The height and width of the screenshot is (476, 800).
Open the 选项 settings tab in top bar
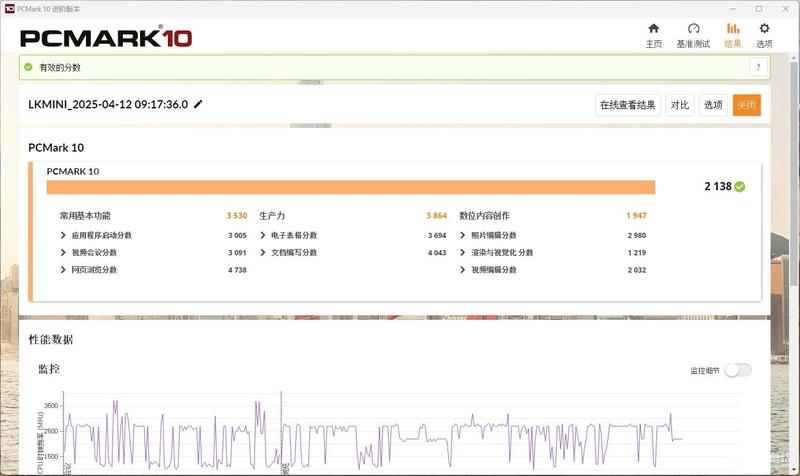pyautogui.click(x=764, y=36)
